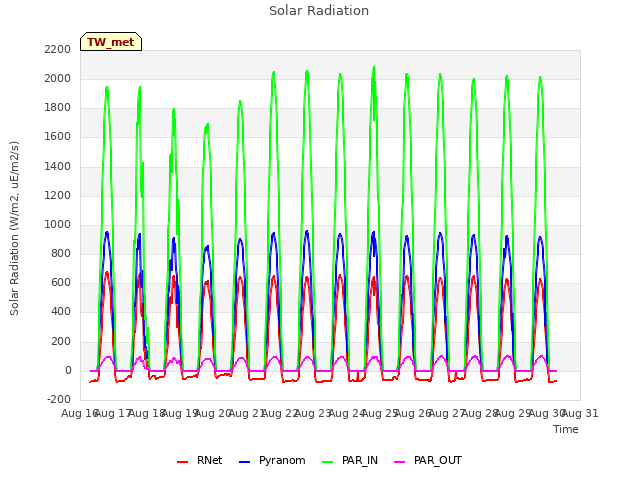Click the 800 y-axis tick label
640x480 pixels.
(x=61, y=253)
